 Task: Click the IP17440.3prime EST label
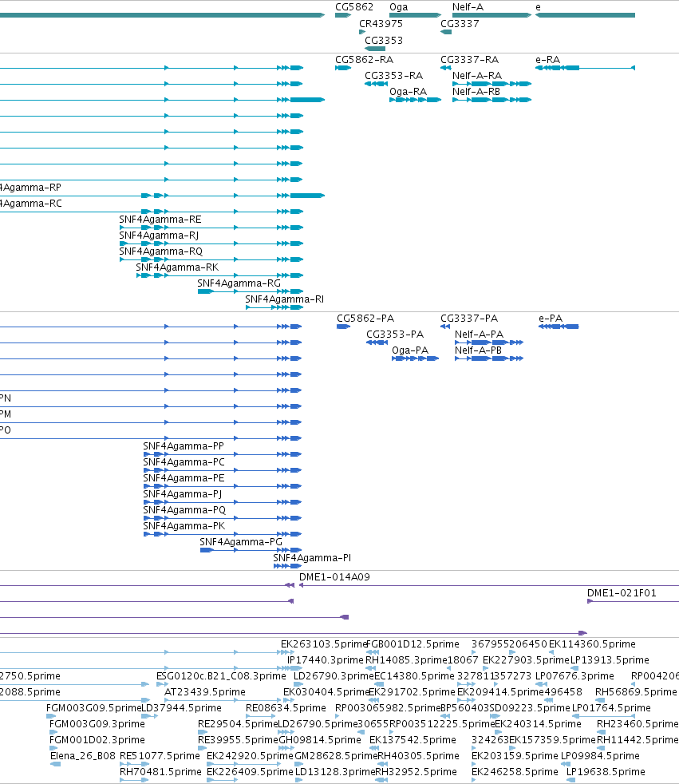click(326, 660)
